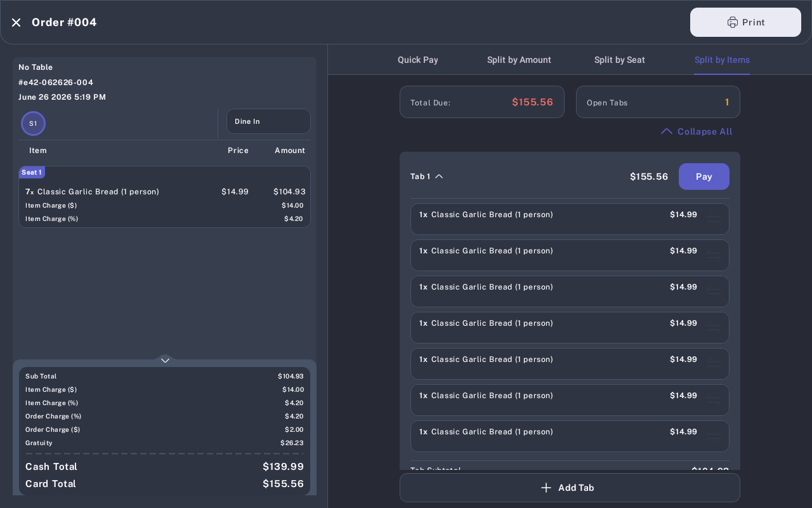Collapse Tab 1 using its chevron
The image size is (812, 508).
coord(439,177)
